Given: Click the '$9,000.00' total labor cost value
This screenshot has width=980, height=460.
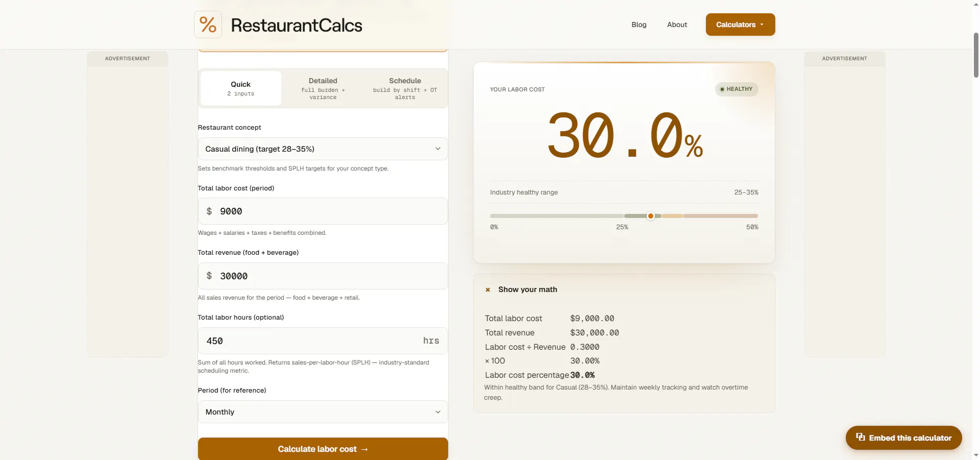Looking at the screenshot, I should 592,319.
